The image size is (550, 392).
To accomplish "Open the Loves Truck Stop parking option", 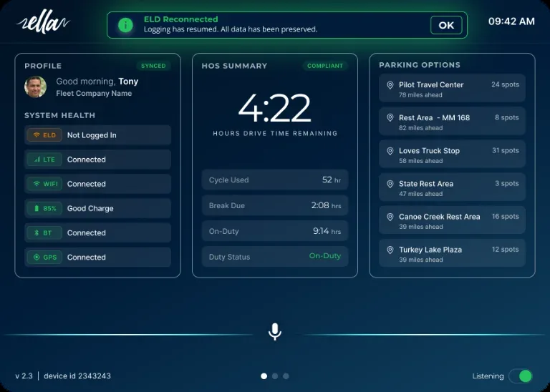I will (452, 154).
